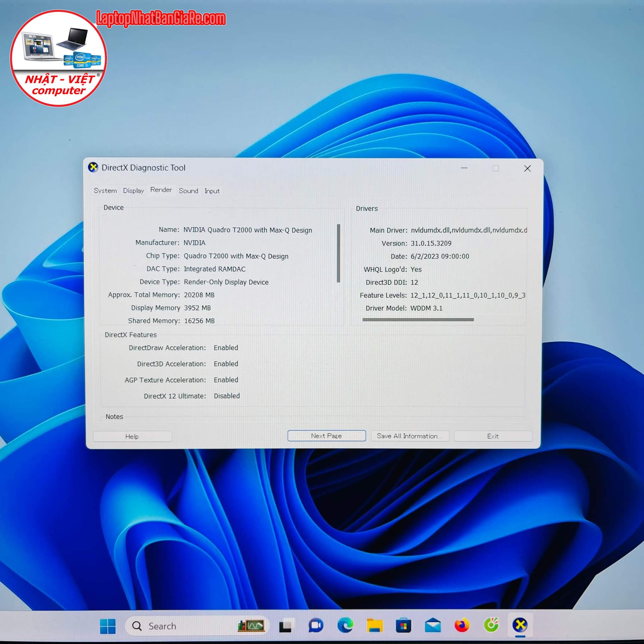Open the Microsoft Edge taskbar icon

click(345, 625)
